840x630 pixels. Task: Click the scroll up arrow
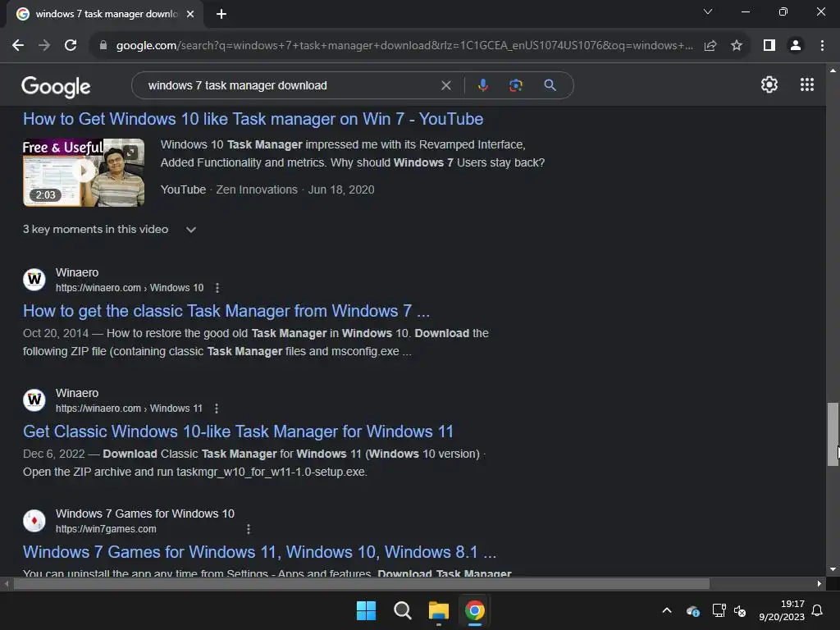click(833, 71)
